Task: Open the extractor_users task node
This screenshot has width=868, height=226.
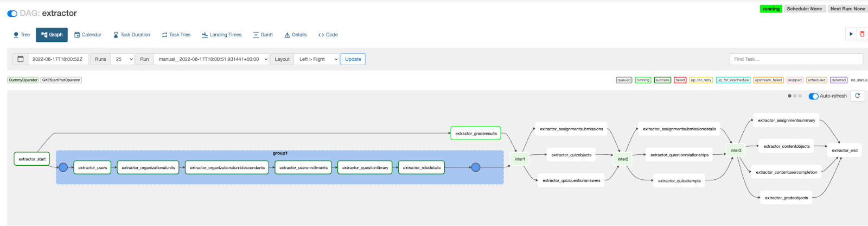Action: (x=93, y=168)
